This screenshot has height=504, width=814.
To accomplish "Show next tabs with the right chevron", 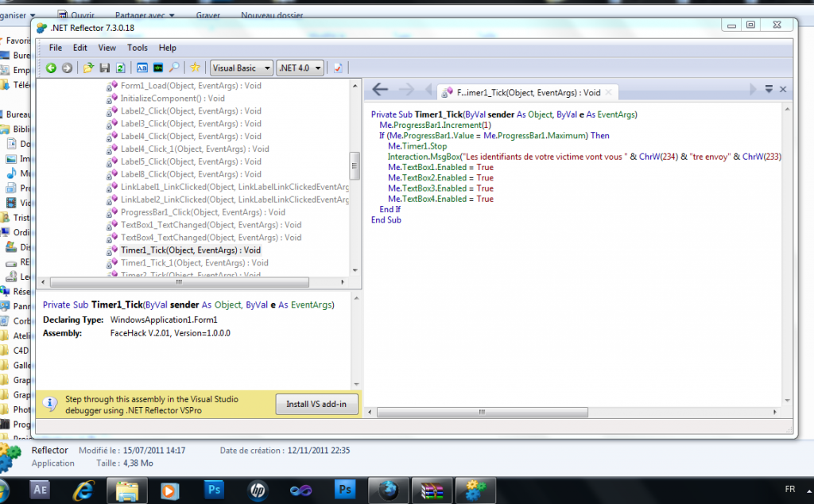I will (x=753, y=89).
